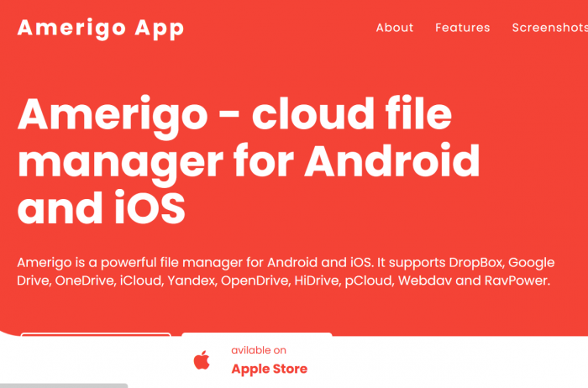Select the 'Amerigo – cloud file manager' headline
Viewport: 588px width, 388px height.
[x=249, y=160]
